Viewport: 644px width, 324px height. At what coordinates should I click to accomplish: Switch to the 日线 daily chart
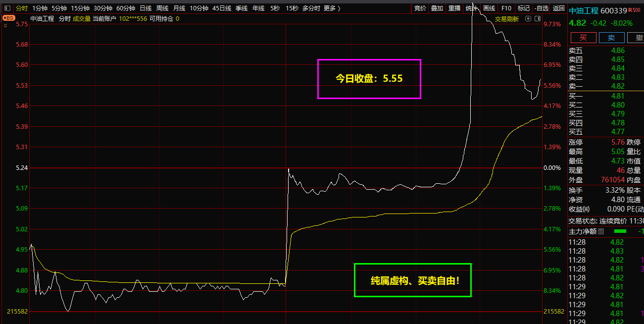tap(146, 8)
